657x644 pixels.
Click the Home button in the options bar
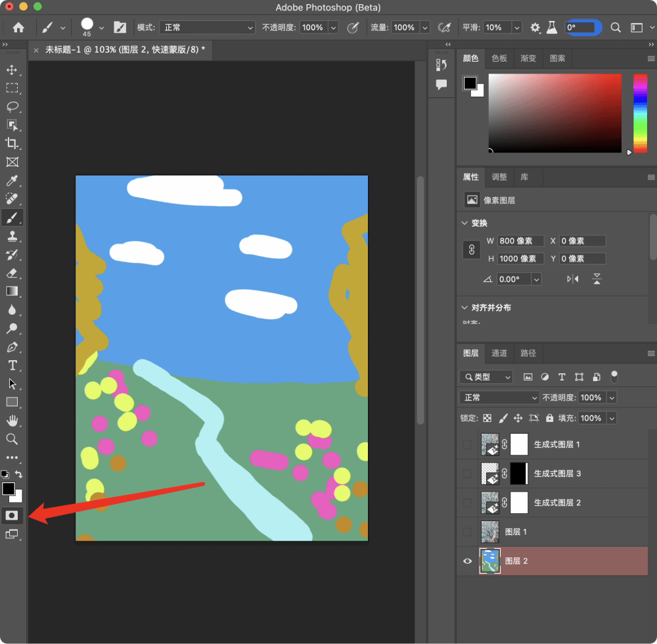[x=18, y=28]
